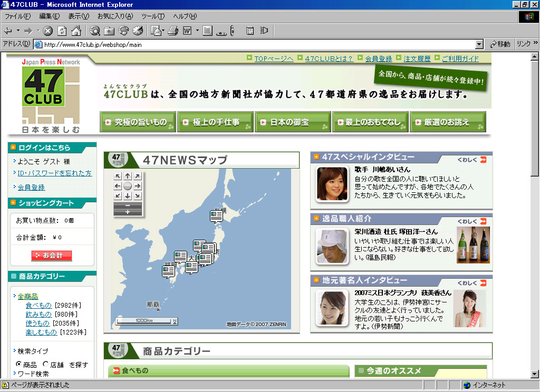Open the Back button history dropdown arrow

tap(18, 31)
